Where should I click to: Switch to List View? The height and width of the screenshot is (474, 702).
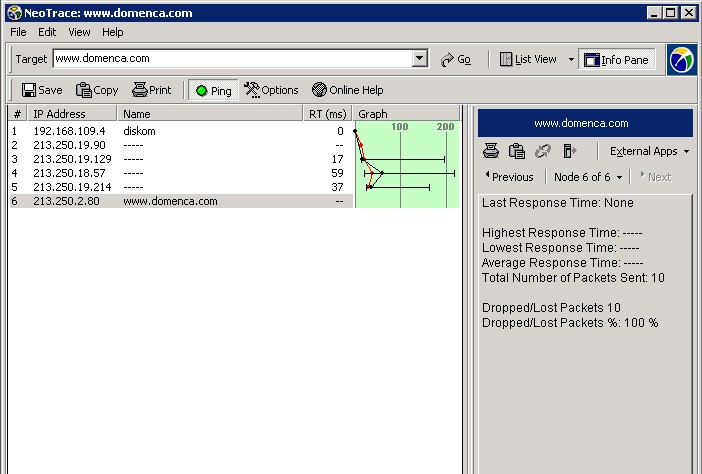pos(529,59)
